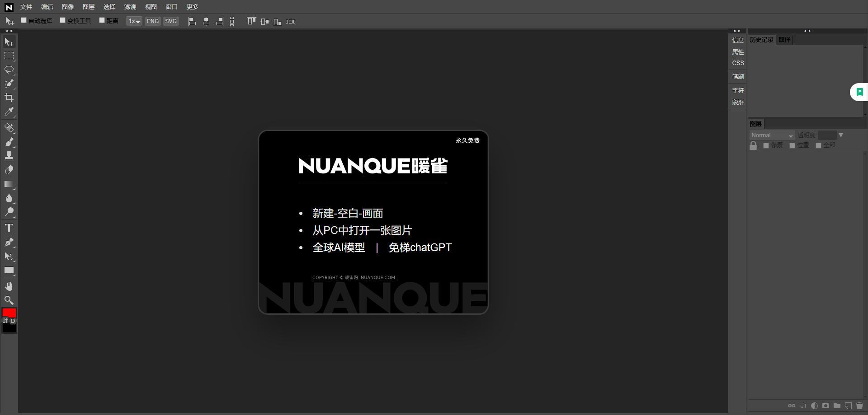Click the green bookmark floating button

pyautogui.click(x=860, y=92)
